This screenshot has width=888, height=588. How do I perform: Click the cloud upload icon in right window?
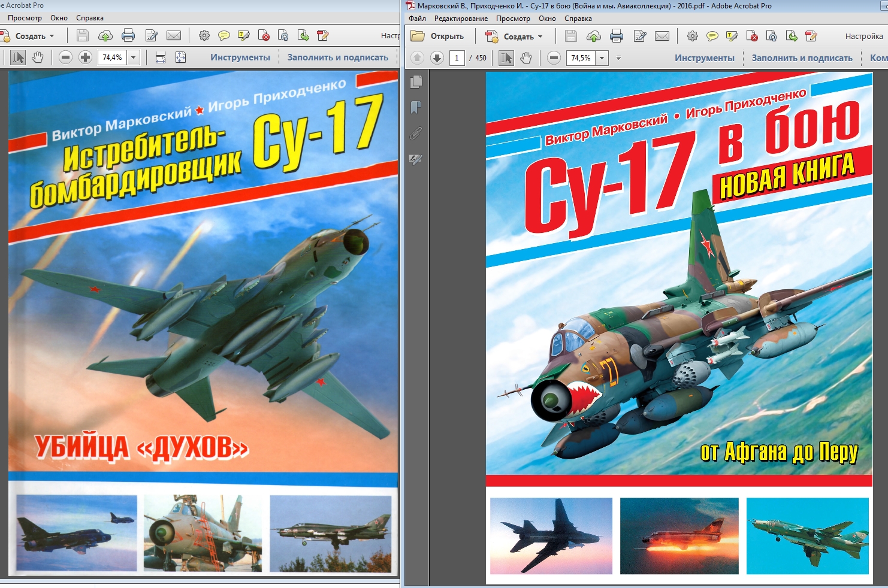tap(594, 36)
